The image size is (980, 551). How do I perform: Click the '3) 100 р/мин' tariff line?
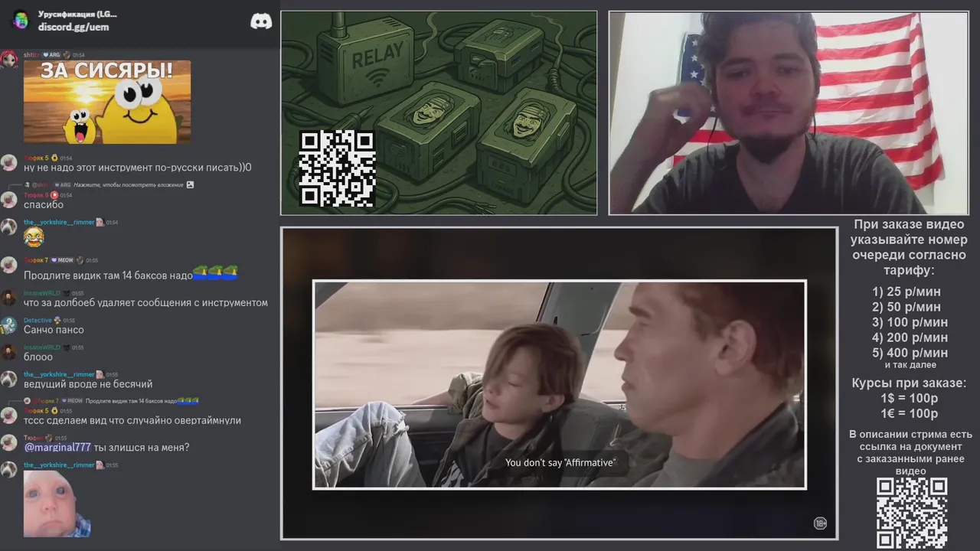click(910, 322)
